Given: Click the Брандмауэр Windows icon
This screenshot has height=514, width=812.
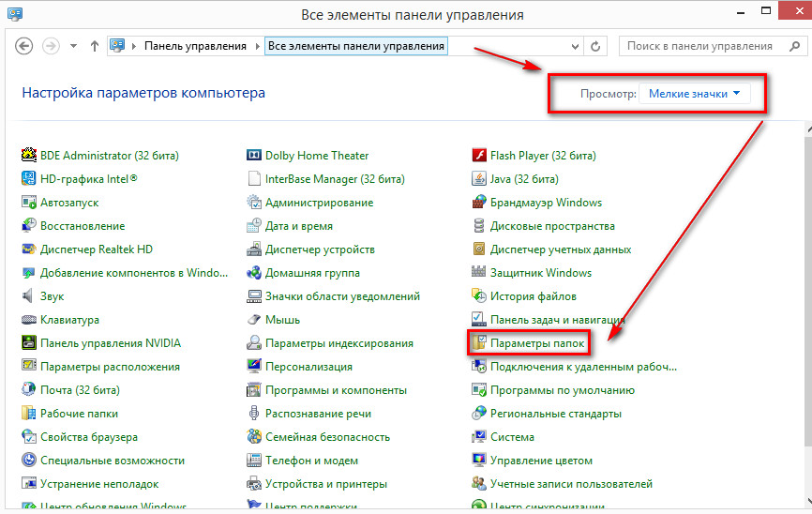Looking at the screenshot, I should click(x=479, y=203).
